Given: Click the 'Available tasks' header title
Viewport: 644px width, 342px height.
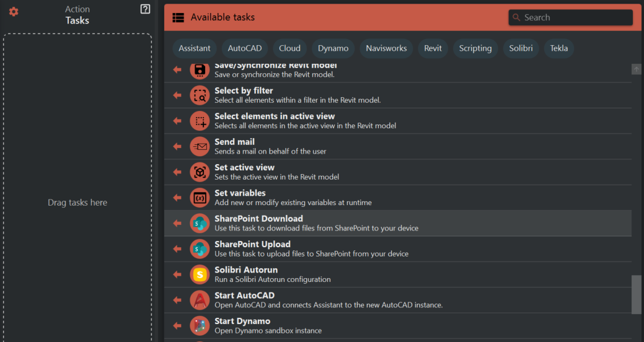Looking at the screenshot, I should pos(223,17).
